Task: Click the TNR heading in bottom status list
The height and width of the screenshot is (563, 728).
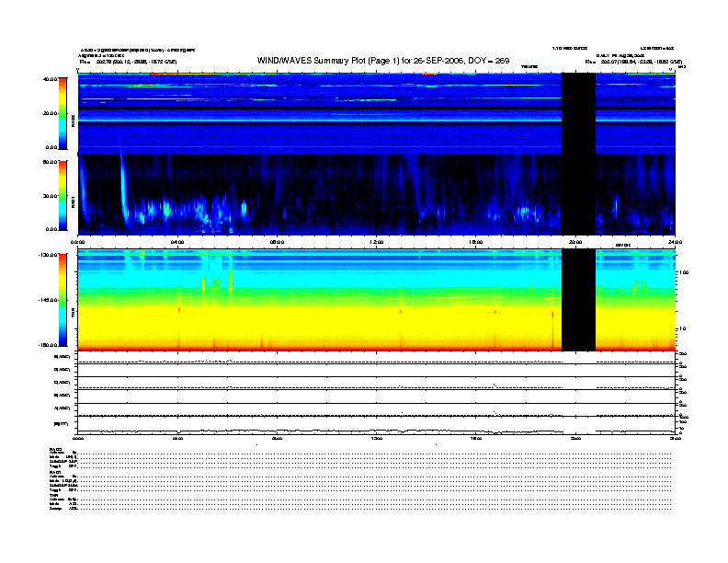Action: 53,496
